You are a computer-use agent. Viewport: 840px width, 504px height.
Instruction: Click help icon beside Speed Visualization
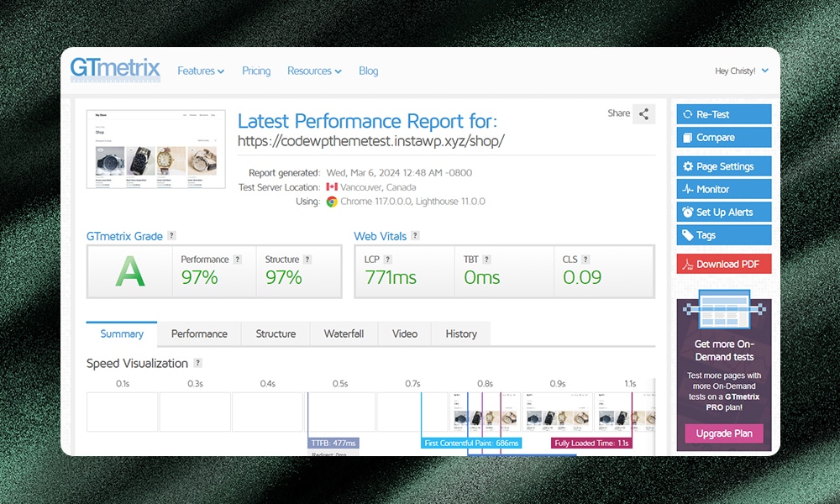(197, 363)
